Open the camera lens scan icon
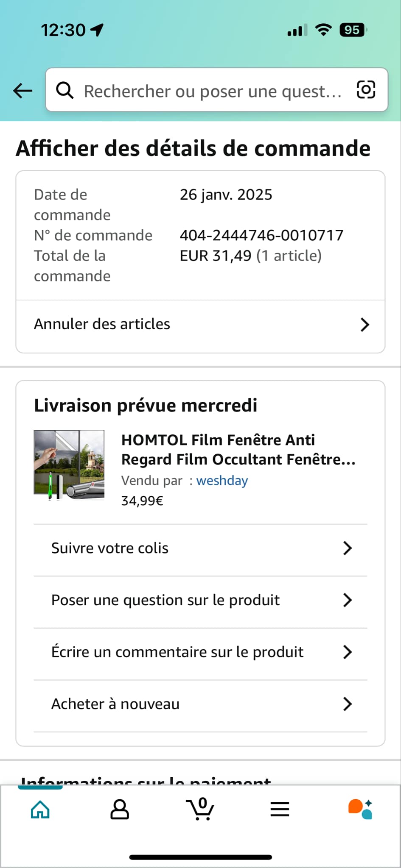Viewport: 401px width, 868px height. pos(366,90)
